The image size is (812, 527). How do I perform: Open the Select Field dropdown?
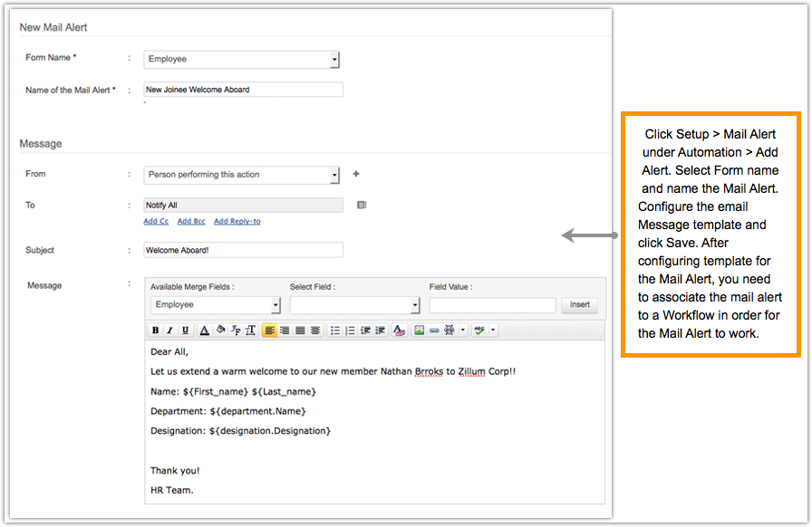pyautogui.click(x=415, y=306)
